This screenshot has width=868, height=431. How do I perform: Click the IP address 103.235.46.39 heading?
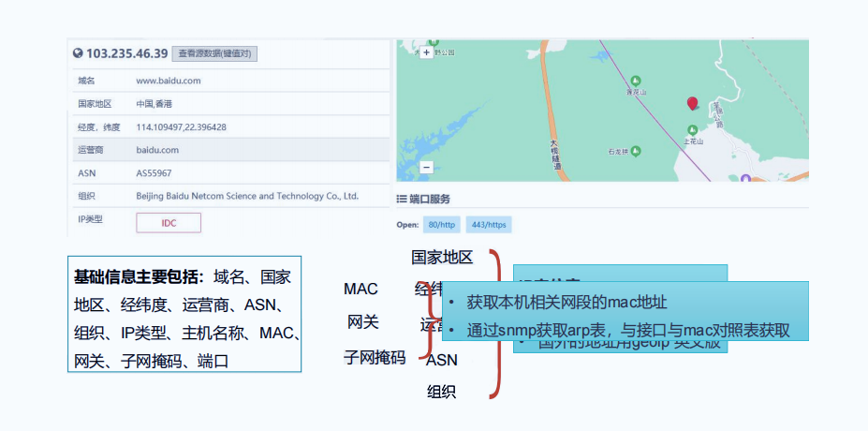click(x=126, y=53)
